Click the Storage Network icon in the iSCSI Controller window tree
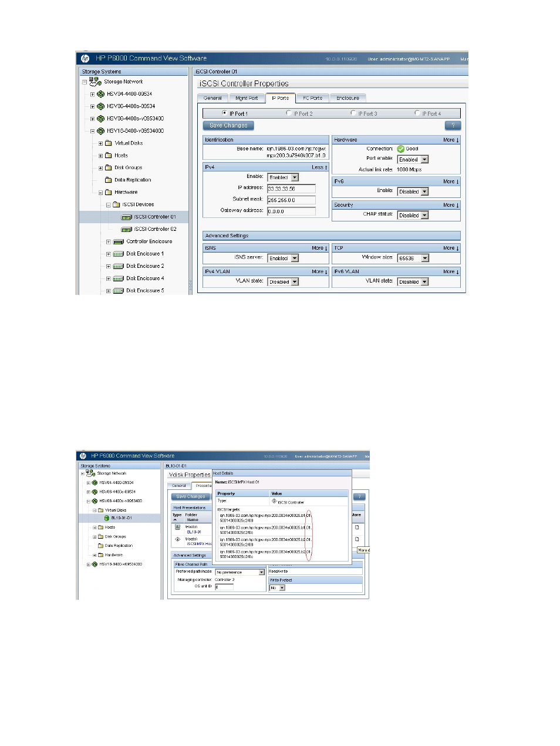The height and width of the screenshot is (746, 560). (x=95, y=82)
